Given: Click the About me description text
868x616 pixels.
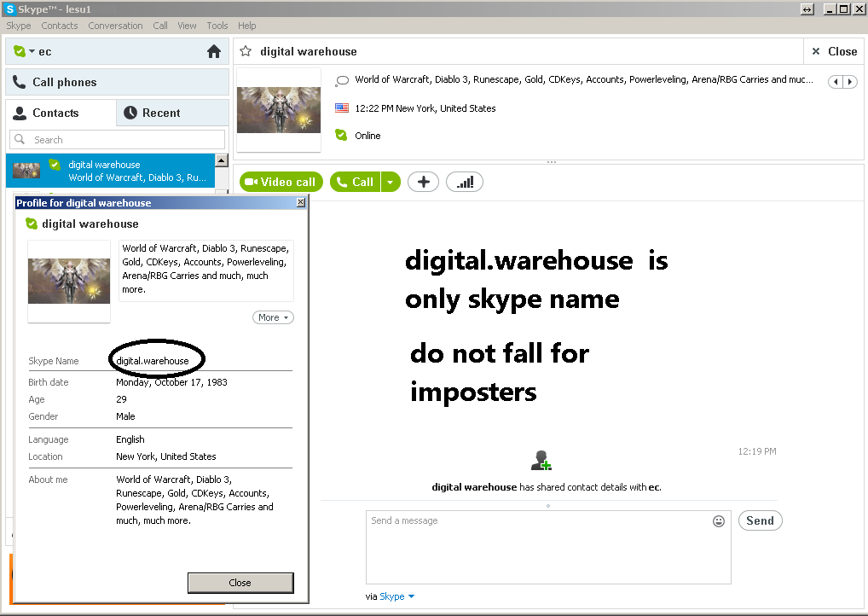Looking at the screenshot, I should (195, 500).
